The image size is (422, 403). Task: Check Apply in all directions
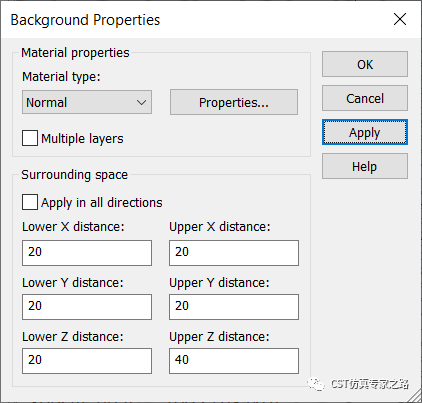tap(30, 202)
